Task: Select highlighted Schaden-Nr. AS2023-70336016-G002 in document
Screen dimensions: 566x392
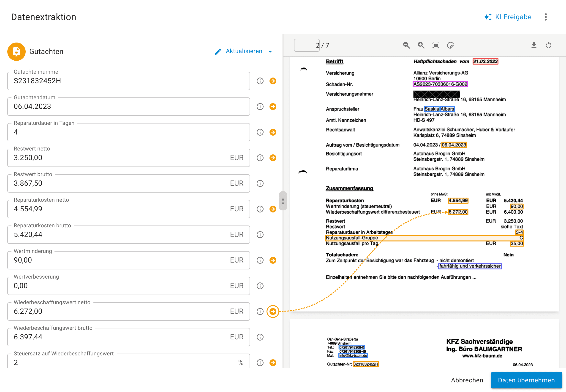Action: (x=440, y=84)
